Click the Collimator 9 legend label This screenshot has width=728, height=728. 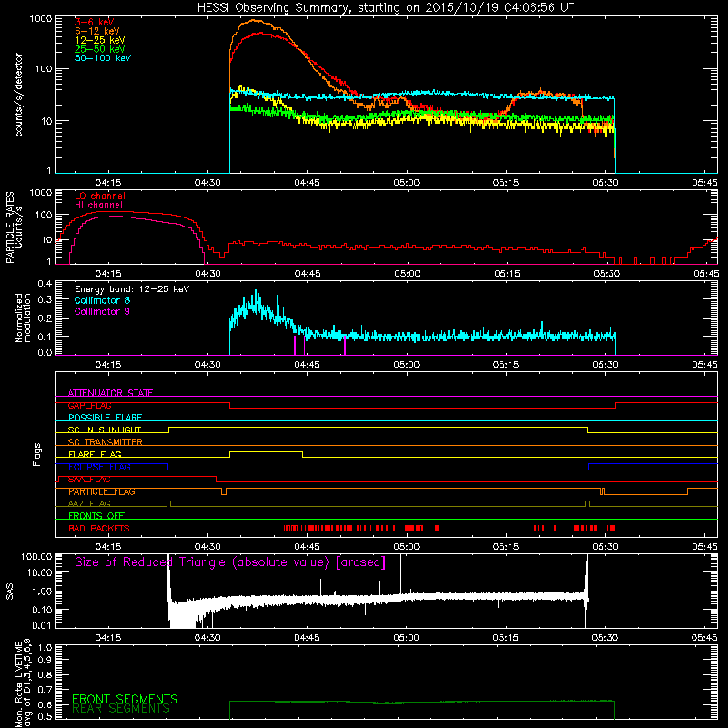point(102,311)
